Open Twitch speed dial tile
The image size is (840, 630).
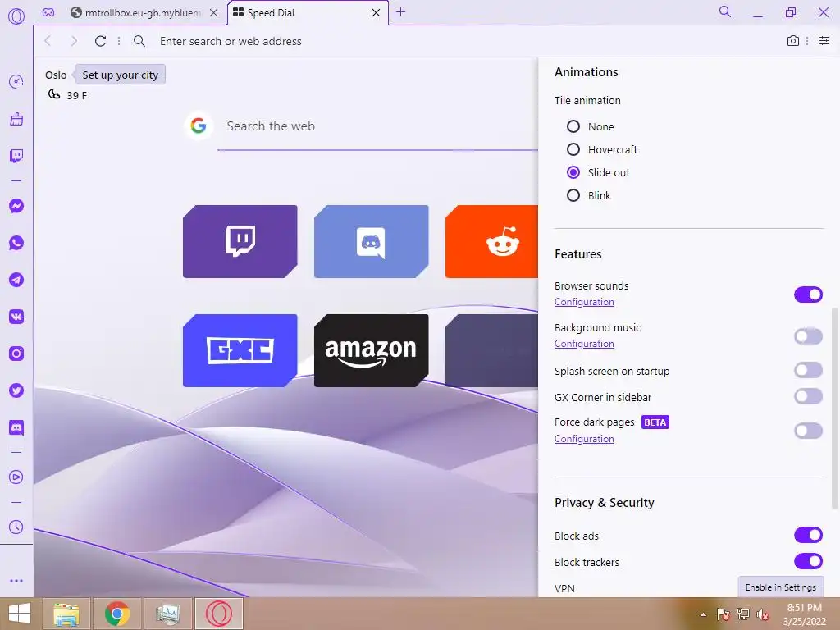(x=240, y=242)
